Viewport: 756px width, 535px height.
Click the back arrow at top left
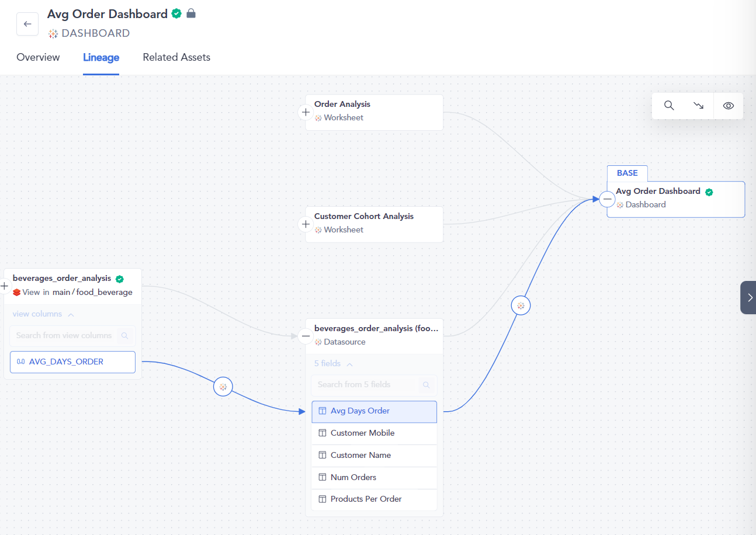click(x=27, y=23)
